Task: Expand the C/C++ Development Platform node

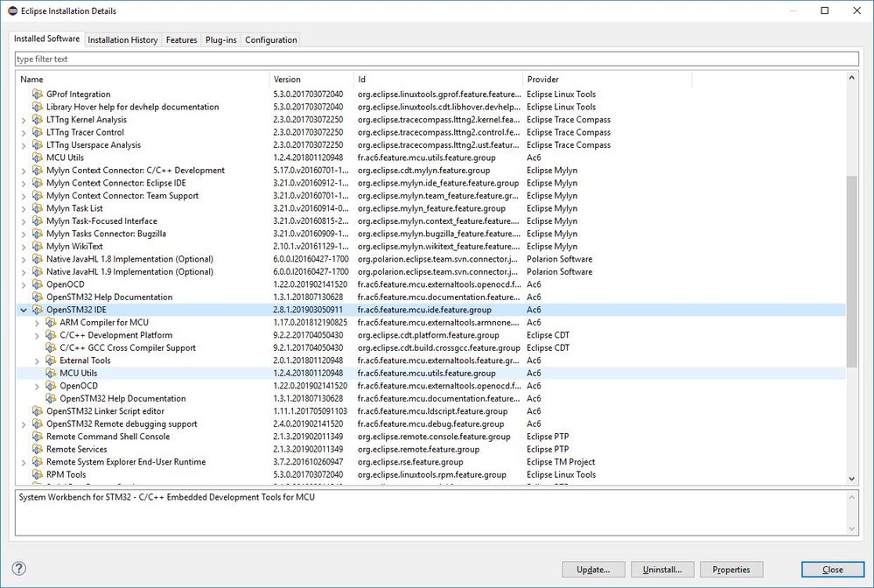Action: [x=37, y=335]
